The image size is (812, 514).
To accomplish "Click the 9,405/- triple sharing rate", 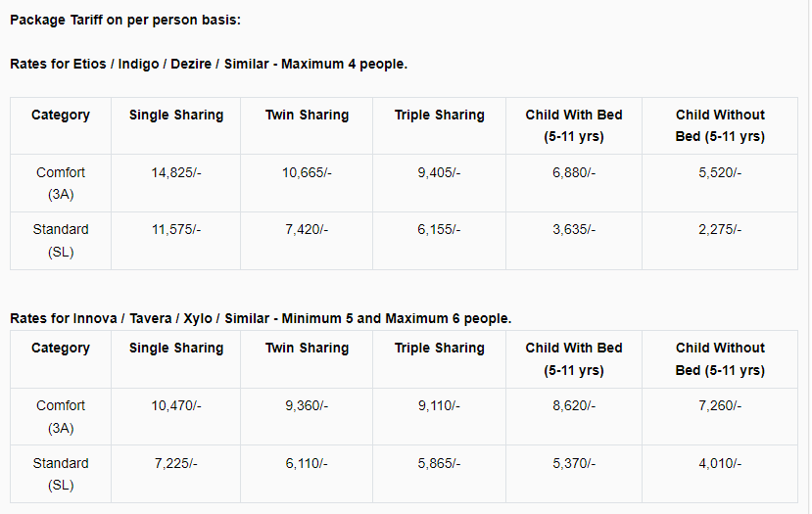I will click(x=439, y=172).
